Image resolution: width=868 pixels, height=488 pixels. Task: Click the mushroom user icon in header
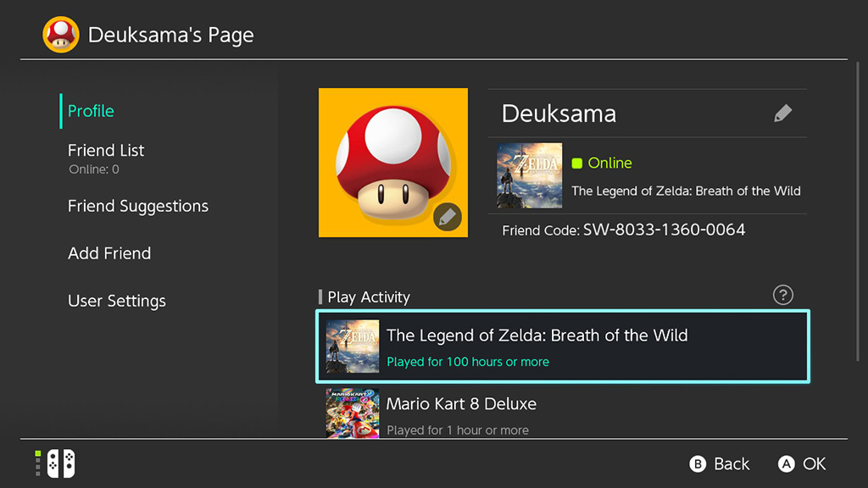click(x=61, y=35)
